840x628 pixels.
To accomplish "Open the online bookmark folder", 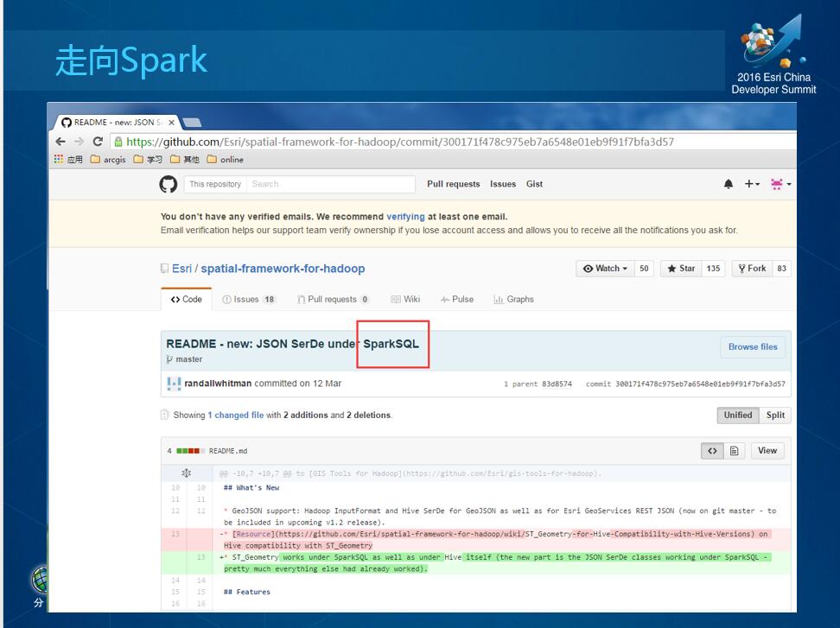I will (225, 159).
